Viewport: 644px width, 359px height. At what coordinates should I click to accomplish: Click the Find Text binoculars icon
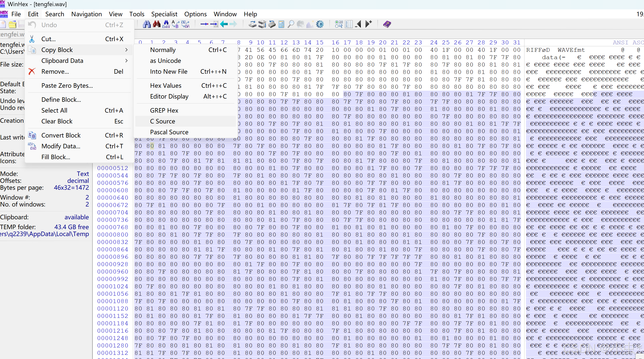pos(147,24)
